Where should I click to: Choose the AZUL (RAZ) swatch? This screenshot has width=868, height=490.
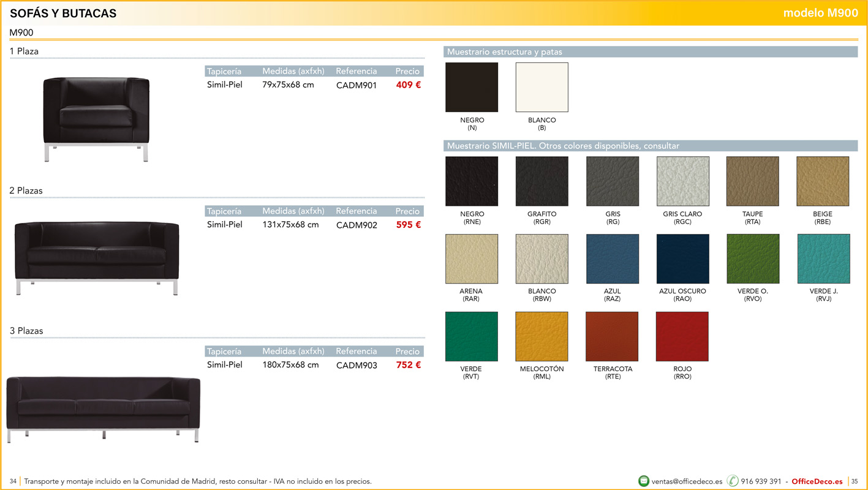click(613, 258)
